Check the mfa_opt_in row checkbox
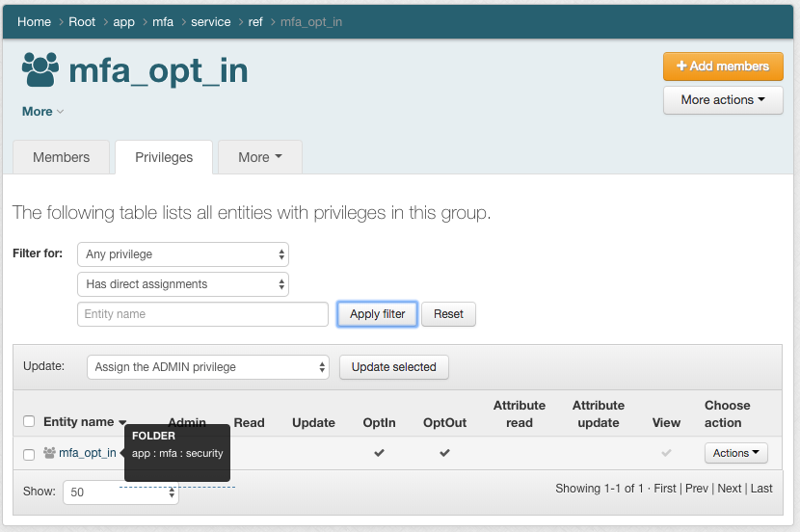 click(29, 454)
